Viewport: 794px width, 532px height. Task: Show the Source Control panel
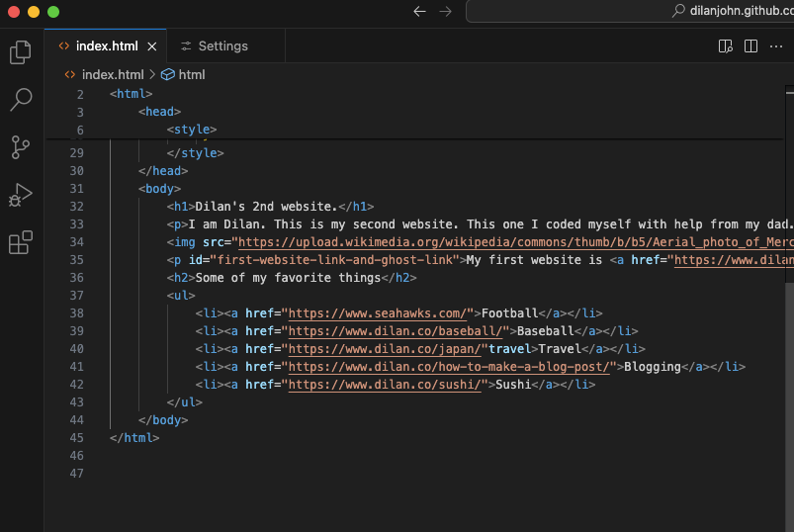[x=21, y=147]
